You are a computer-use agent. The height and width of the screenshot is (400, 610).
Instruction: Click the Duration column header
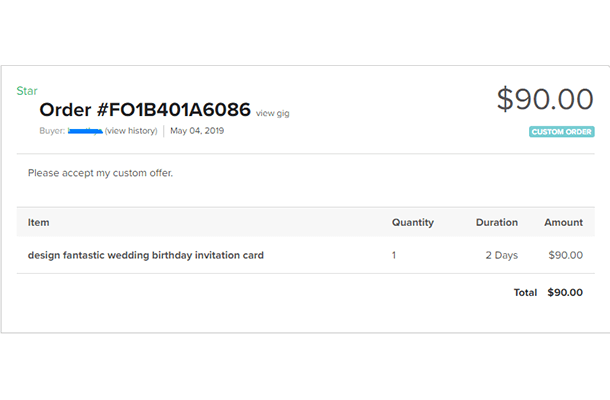point(497,222)
